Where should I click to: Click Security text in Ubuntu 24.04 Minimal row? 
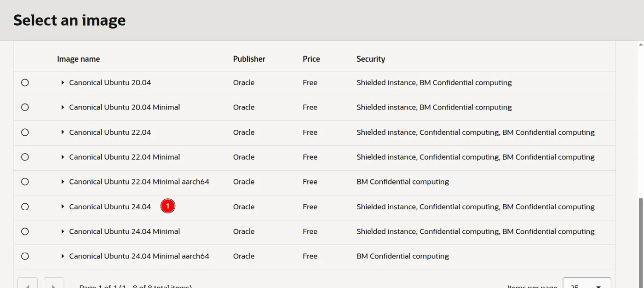coord(476,231)
